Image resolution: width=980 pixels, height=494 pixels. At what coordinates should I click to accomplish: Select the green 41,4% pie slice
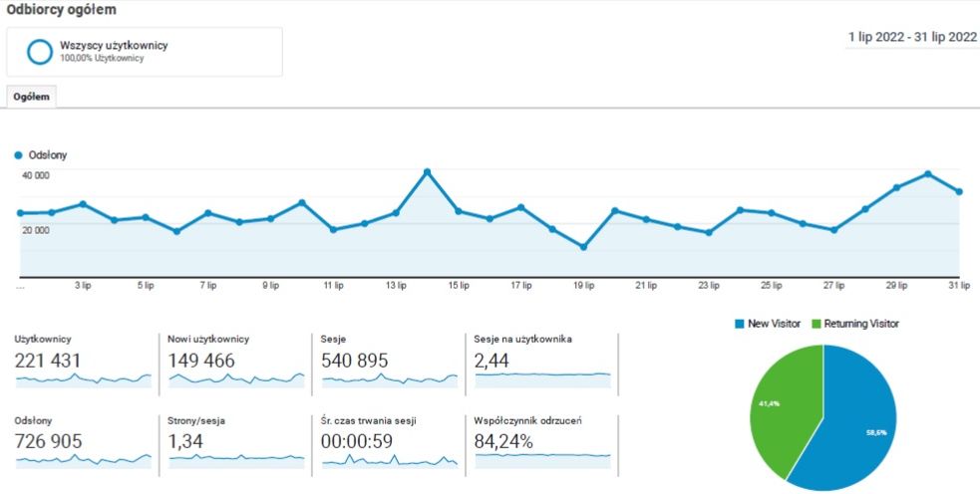(783, 398)
